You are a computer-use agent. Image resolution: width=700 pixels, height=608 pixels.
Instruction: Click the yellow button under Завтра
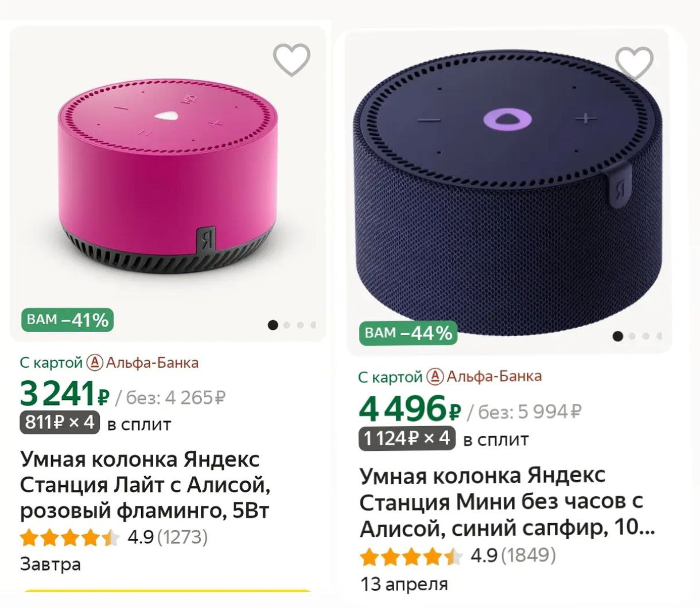pyautogui.click(x=168, y=591)
